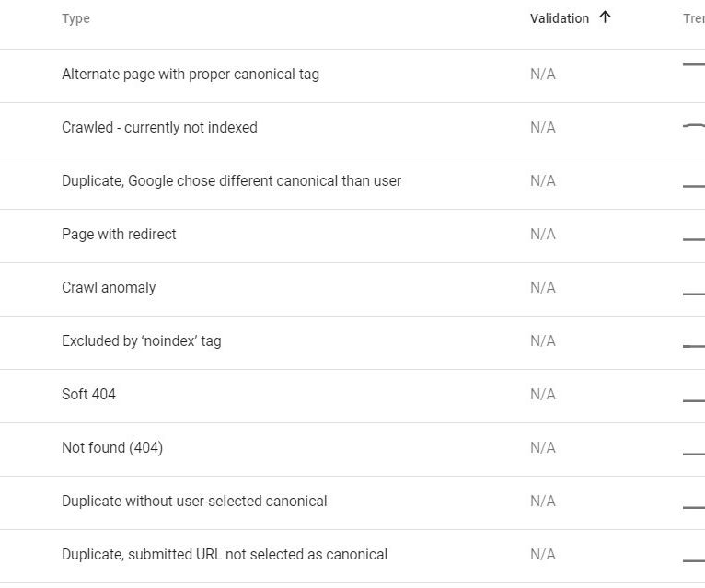Open 'Alternate page with proper canonical tag' row

(x=191, y=75)
